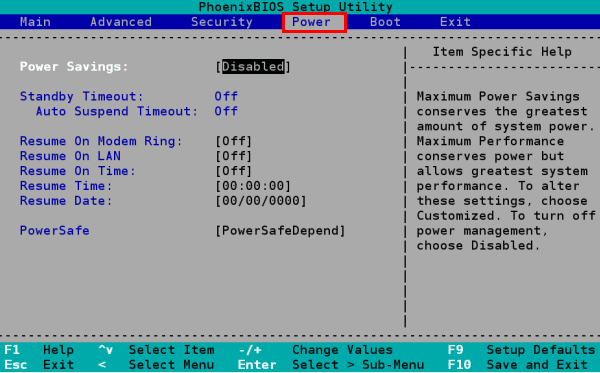Toggle Resume On LAN Off value

233,156
